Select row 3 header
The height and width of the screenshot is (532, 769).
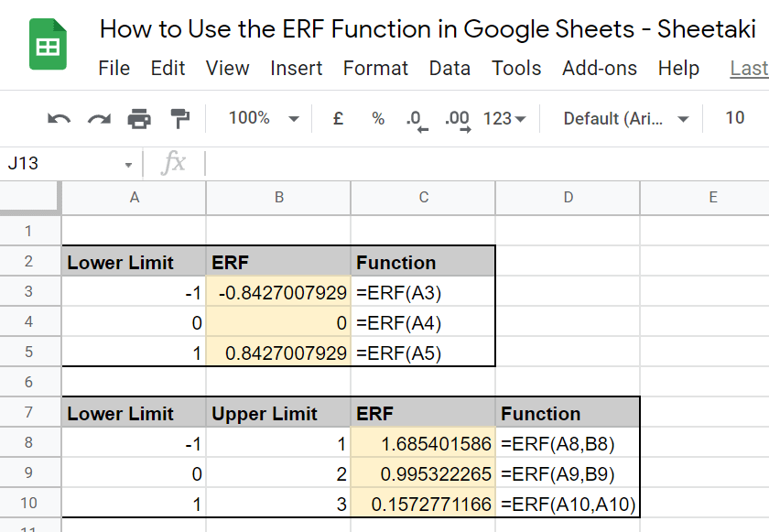(29, 292)
